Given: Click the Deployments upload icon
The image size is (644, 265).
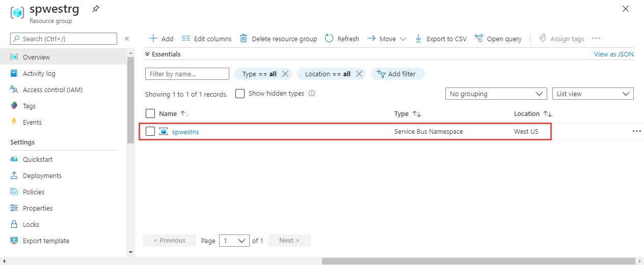Looking at the screenshot, I should point(14,175).
